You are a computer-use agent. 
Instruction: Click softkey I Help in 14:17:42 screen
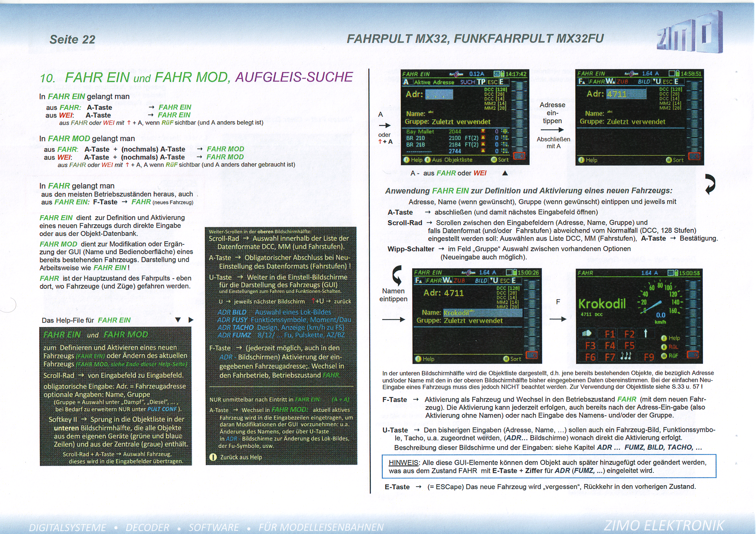[x=413, y=160]
